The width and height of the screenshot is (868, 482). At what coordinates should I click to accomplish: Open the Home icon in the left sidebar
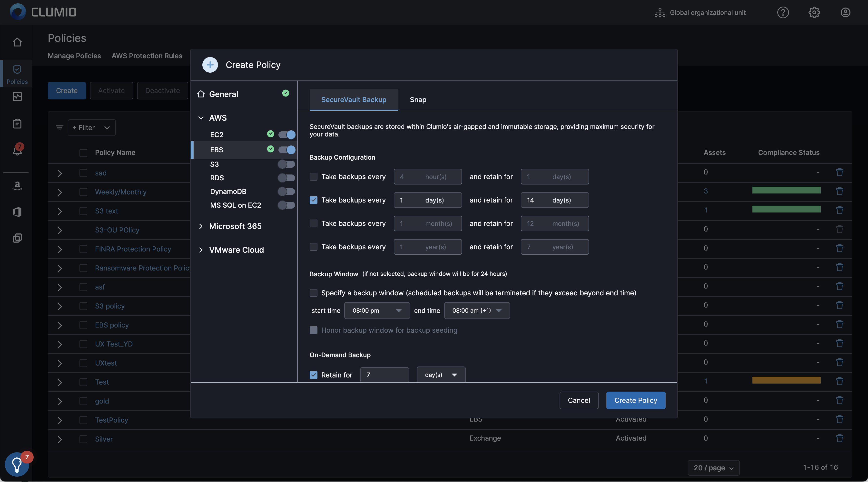[17, 42]
